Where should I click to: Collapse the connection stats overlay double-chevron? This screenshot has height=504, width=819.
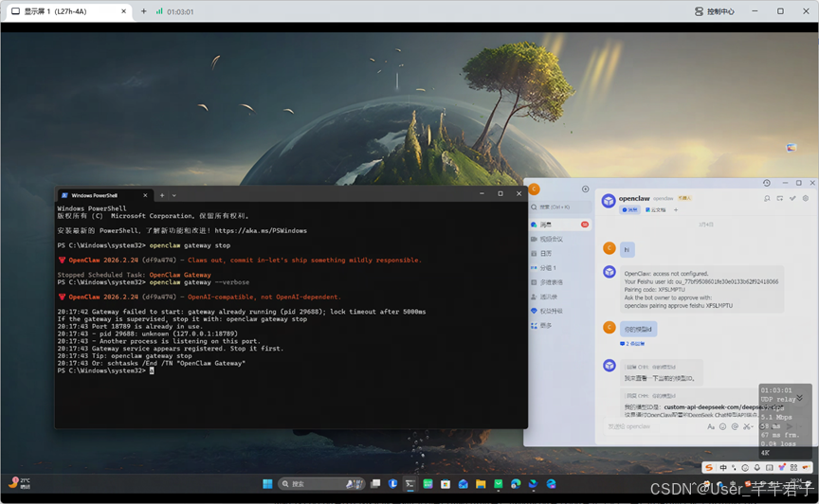point(800,398)
